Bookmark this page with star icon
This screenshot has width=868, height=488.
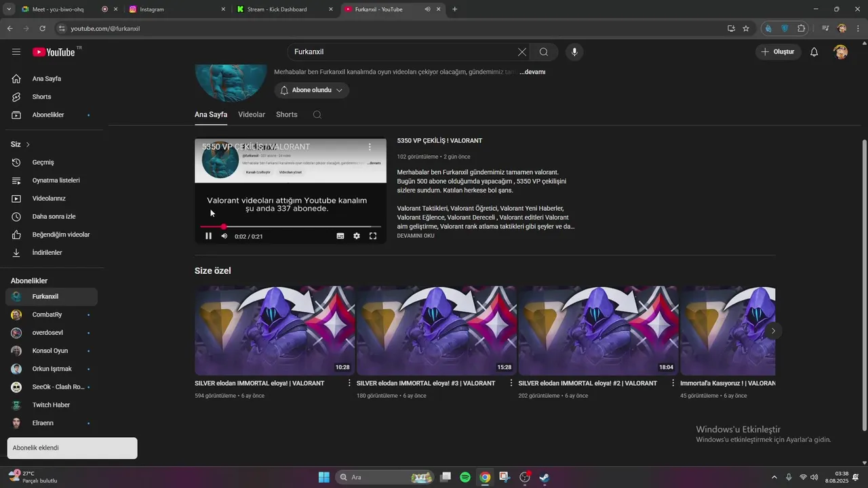746,28
